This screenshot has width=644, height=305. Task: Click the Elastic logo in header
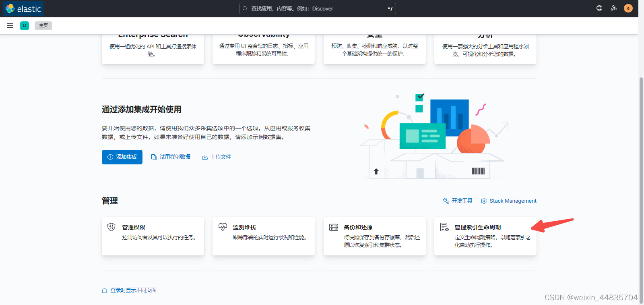tap(23, 8)
